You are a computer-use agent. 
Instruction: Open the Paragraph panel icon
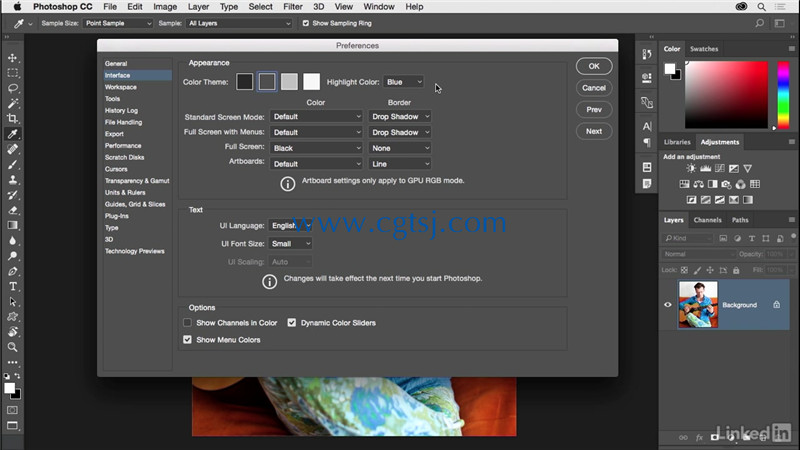click(647, 143)
